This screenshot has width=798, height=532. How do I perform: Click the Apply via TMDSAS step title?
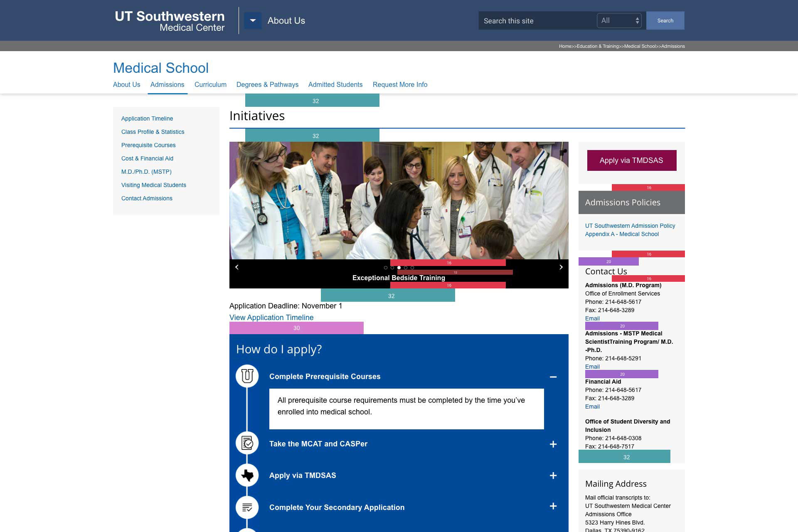(x=303, y=475)
